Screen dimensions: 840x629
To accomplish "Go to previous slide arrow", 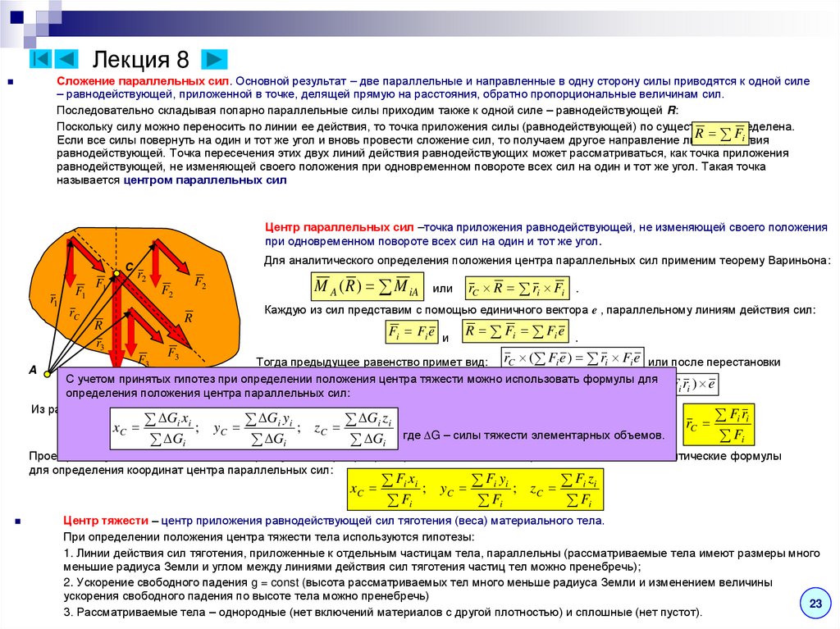I will coord(67,58).
